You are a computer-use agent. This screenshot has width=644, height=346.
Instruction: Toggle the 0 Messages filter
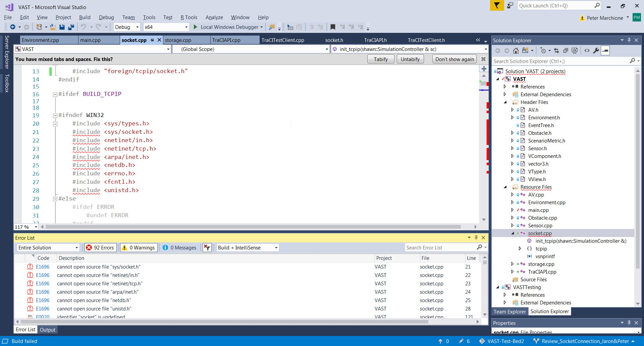(x=179, y=248)
